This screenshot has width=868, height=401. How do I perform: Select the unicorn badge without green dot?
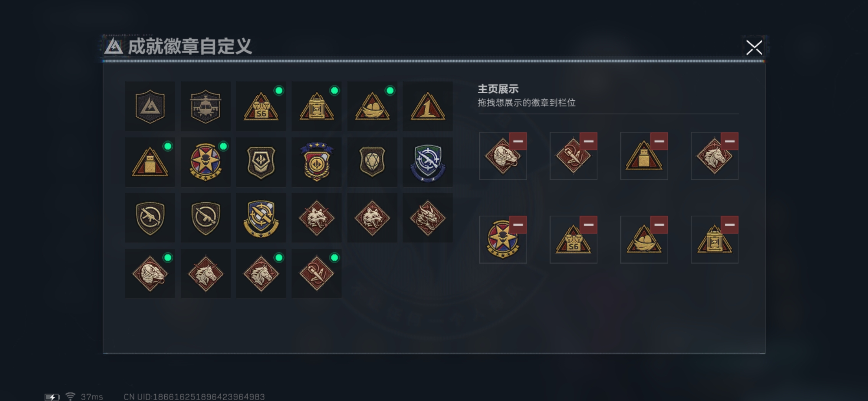point(206,274)
